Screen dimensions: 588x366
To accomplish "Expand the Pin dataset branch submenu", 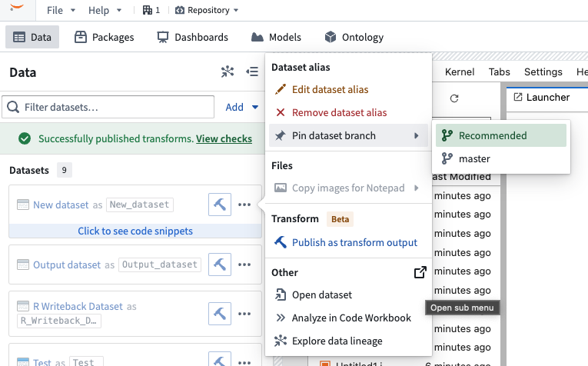I will coord(348,135).
